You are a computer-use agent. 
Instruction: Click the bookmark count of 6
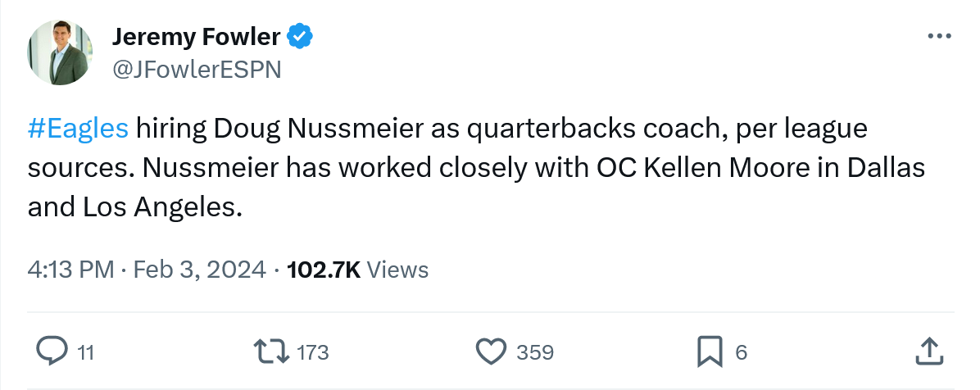pos(742,352)
